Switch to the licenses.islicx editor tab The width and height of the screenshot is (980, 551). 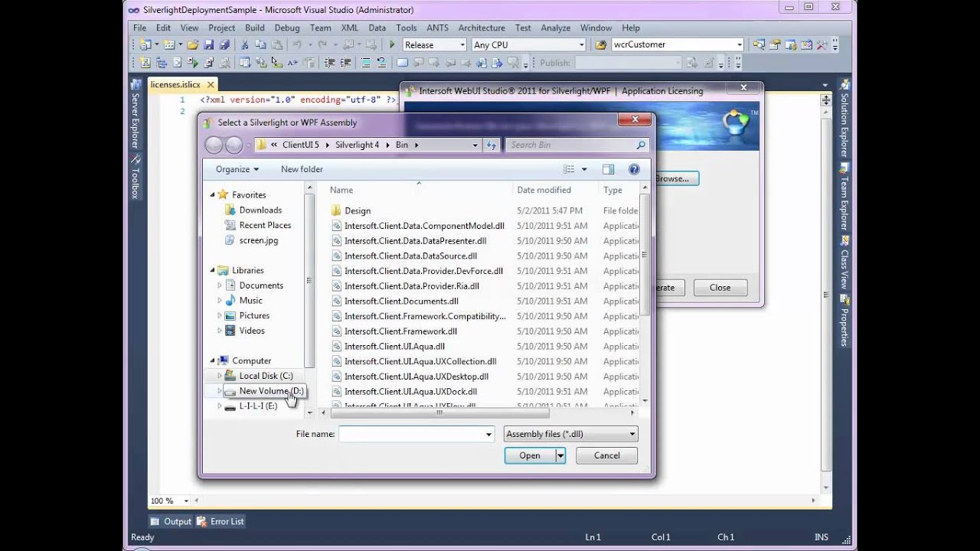[x=175, y=84]
